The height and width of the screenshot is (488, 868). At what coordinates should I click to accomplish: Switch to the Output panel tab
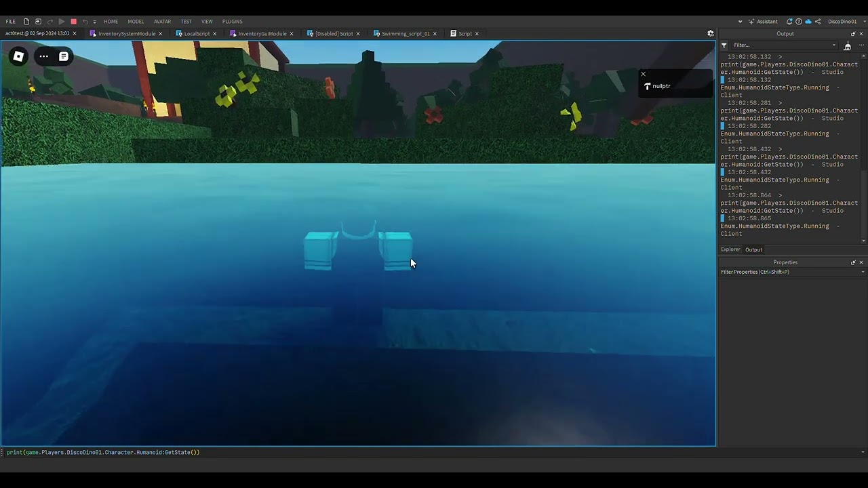(754, 249)
